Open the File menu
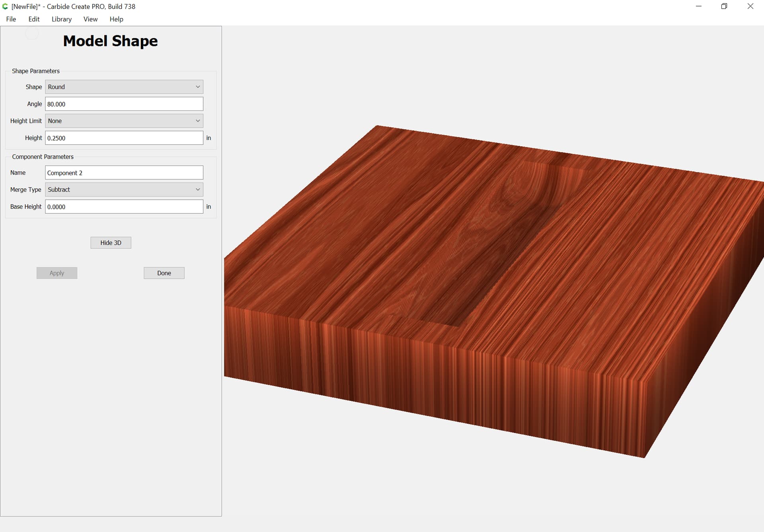Screen dimensions: 764x532 click(x=11, y=19)
